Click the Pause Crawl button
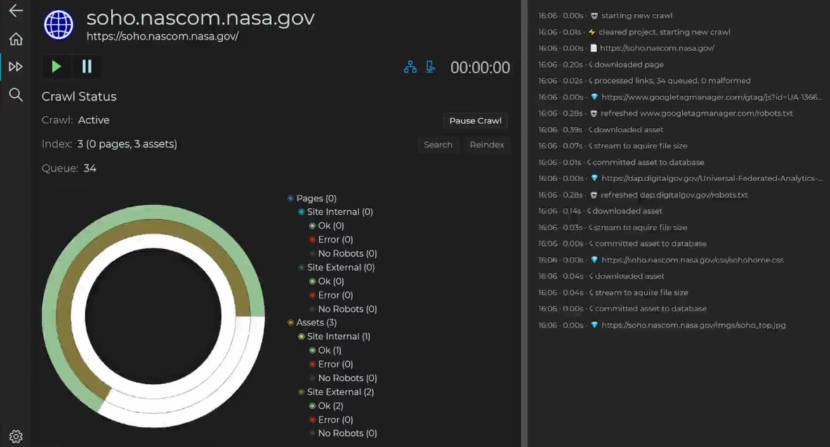 tap(475, 121)
